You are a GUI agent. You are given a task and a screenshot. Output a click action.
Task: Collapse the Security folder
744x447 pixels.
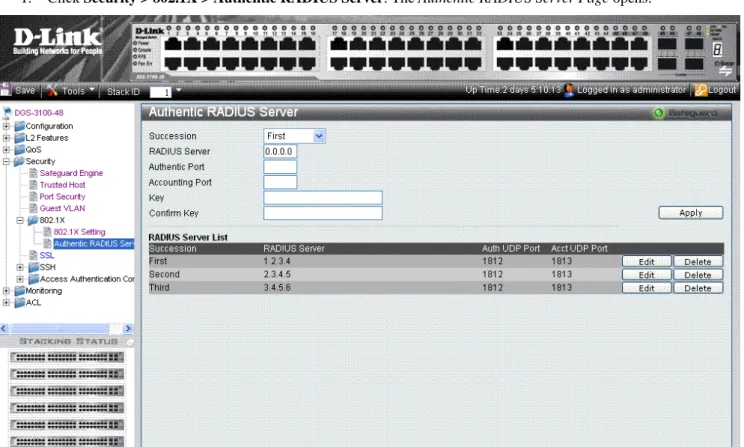6,161
